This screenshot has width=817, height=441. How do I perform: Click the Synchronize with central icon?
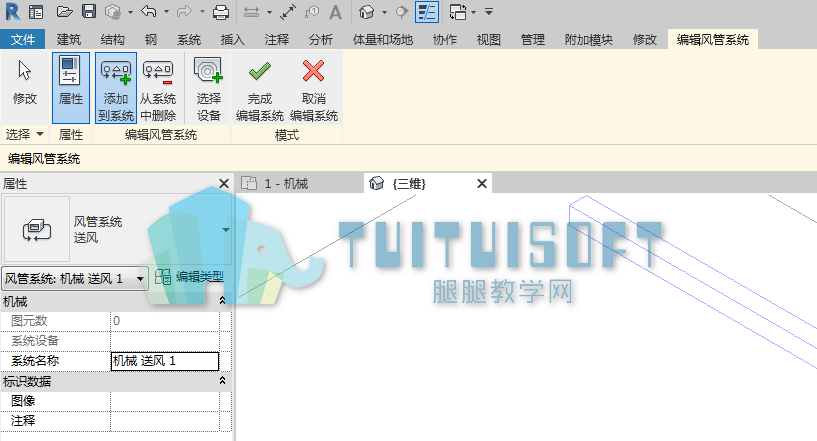click(113, 11)
